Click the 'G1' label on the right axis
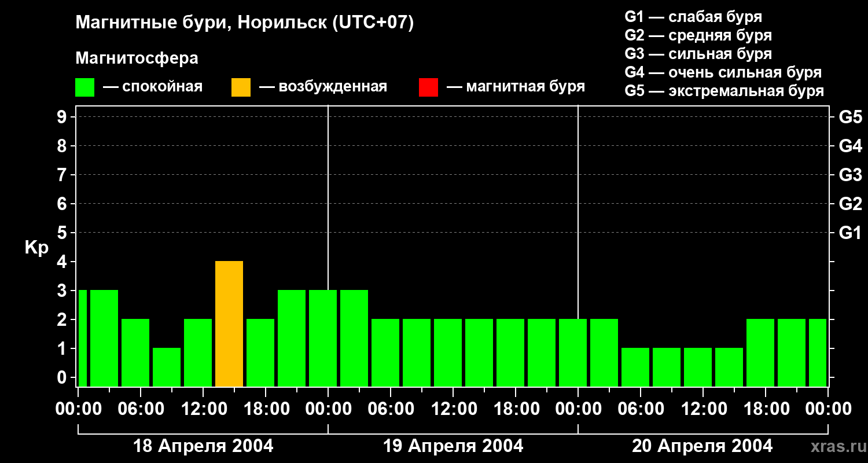The height and width of the screenshot is (463, 868). pos(850,233)
